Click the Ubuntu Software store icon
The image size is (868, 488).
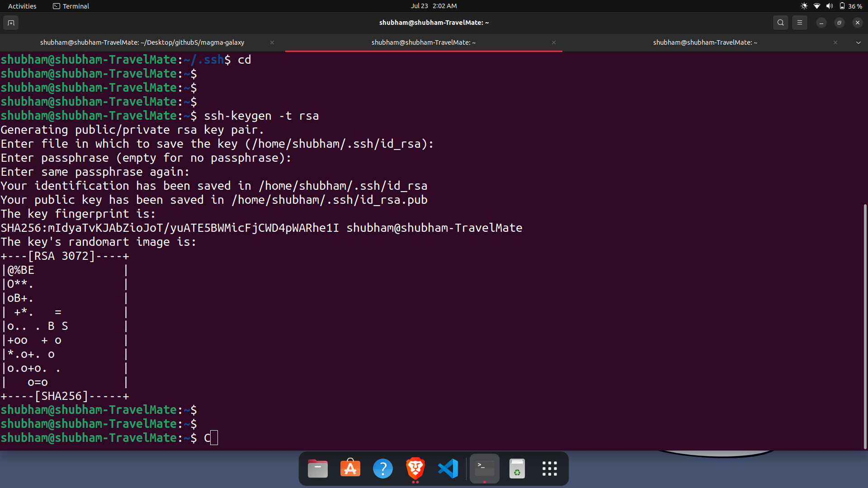(x=350, y=469)
